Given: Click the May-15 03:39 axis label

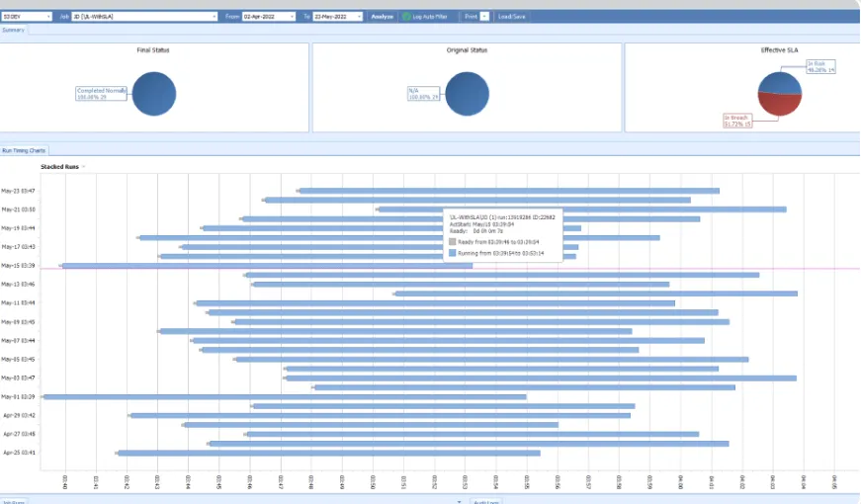Looking at the screenshot, I should [18, 266].
